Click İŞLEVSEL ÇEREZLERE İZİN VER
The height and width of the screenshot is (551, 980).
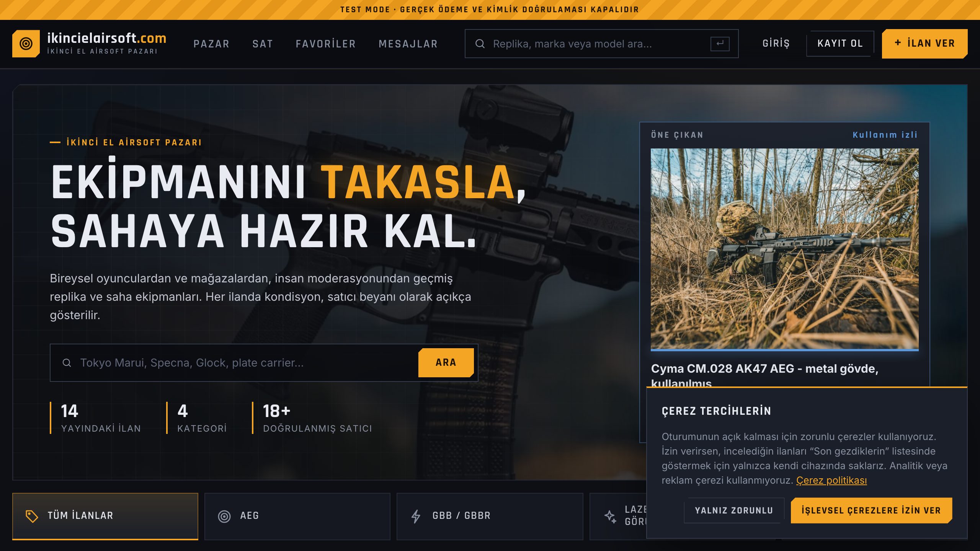[x=871, y=510]
